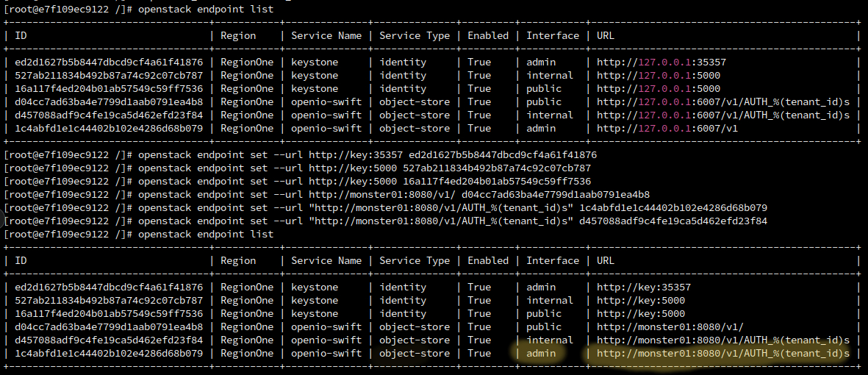This screenshot has width=868, height=375.
Task: Click the topmost root@e7f109ec9122 shell prompt
Action: 68,10
